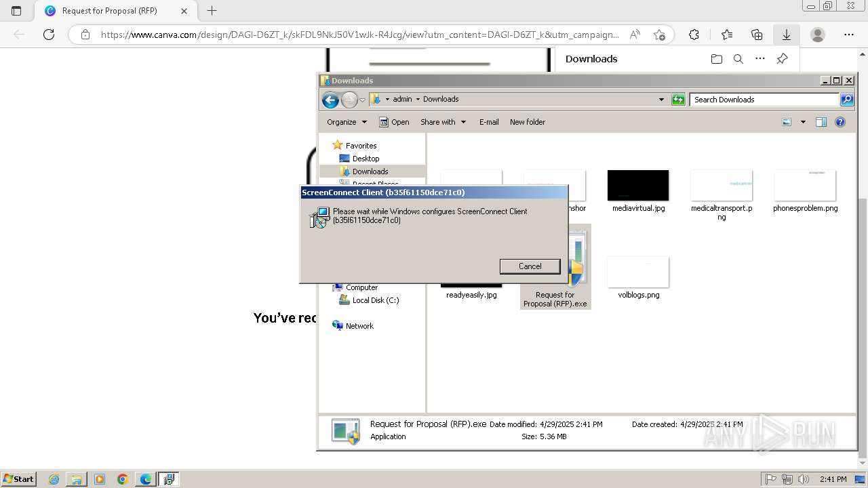
Task: Add this page to favorites
Action: pyautogui.click(x=659, y=35)
